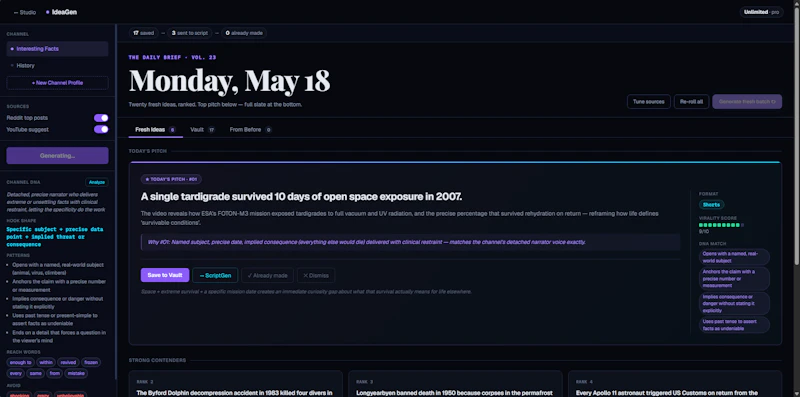Click the 'enough to' reach word
Viewport: 800px width, 397px height.
pos(20,362)
